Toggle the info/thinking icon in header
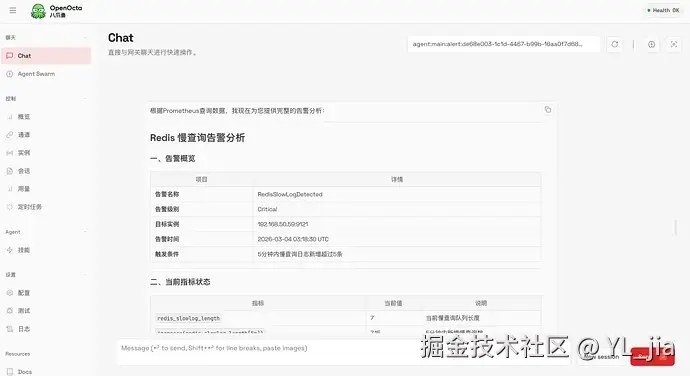The height and width of the screenshot is (376, 690). click(x=652, y=44)
